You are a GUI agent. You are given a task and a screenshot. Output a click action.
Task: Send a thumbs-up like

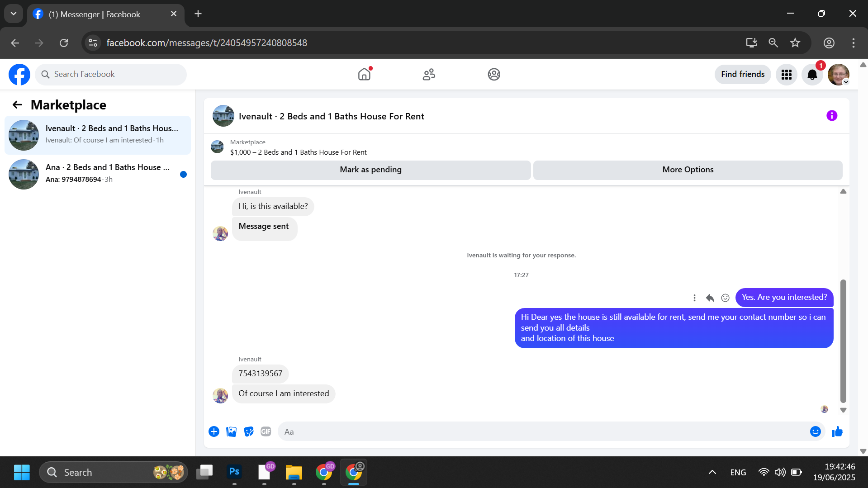click(837, 431)
